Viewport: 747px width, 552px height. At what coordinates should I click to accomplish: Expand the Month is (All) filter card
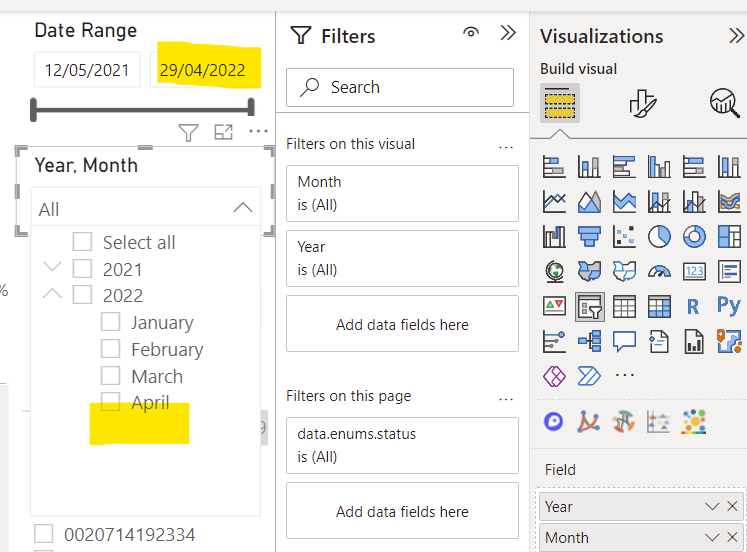402,193
